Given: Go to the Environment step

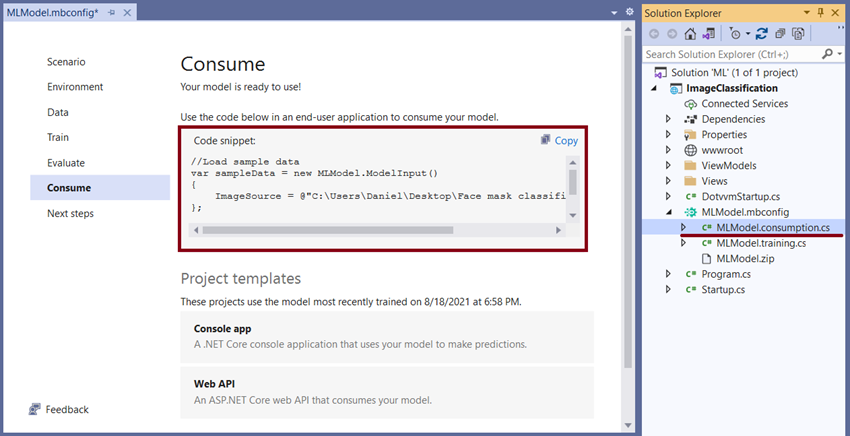Looking at the screenshot, I should 75,87.
